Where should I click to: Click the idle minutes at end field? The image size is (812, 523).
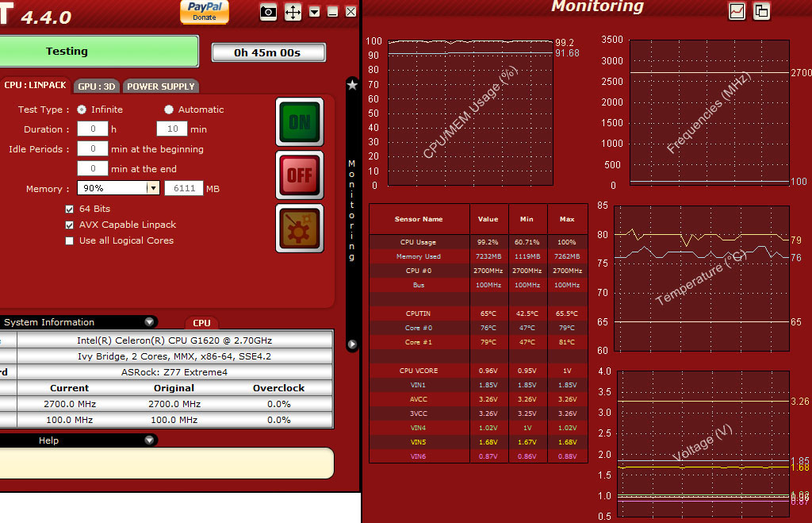click(x=93, y=168)
